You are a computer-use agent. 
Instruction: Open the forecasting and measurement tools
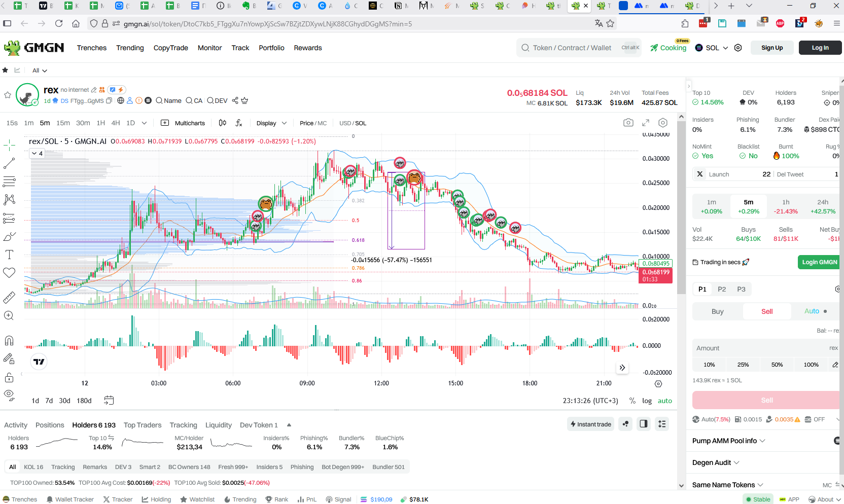[x=9, y=218]
